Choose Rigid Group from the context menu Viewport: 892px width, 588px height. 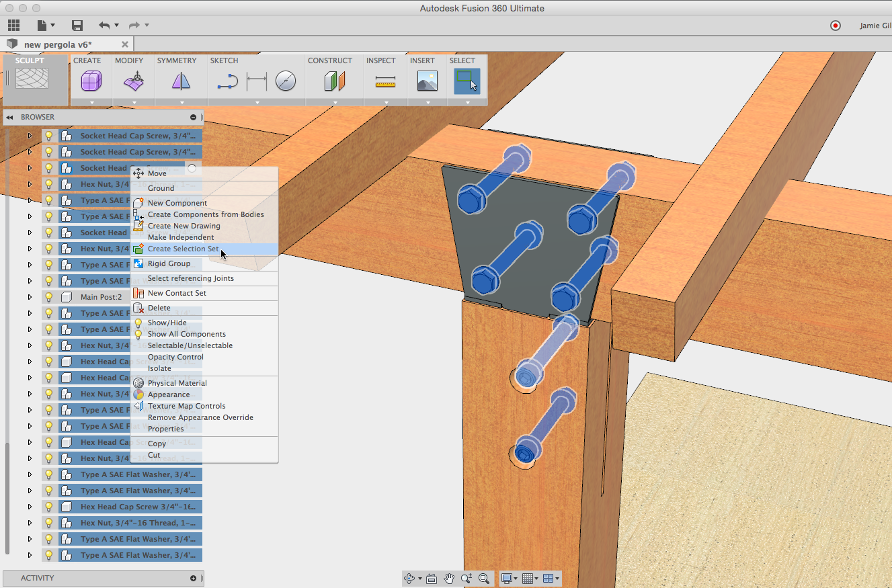coord(169,263)
